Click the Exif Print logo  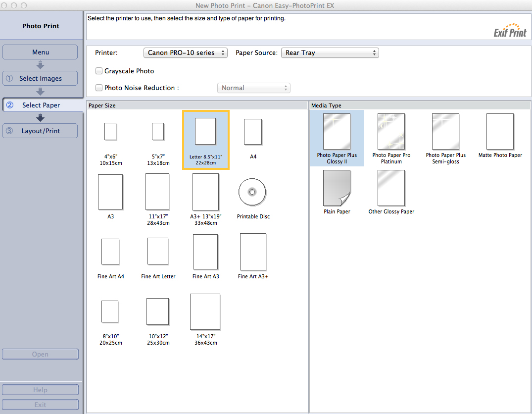coord(510,31)
